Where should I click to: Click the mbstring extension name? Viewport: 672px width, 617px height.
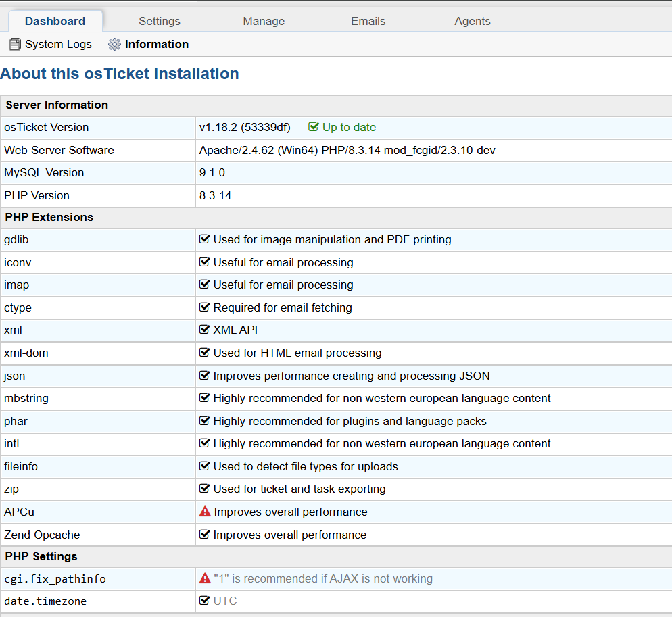click(26, 399)
